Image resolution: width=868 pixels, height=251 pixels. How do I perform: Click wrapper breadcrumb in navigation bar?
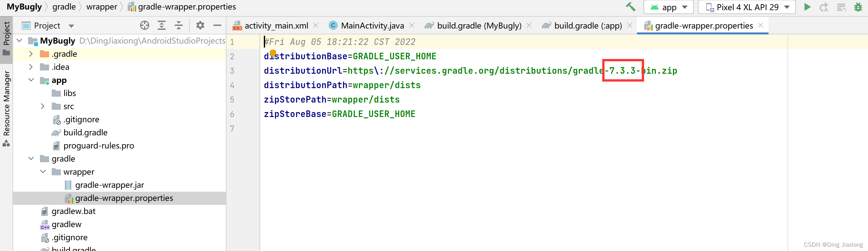102,7
